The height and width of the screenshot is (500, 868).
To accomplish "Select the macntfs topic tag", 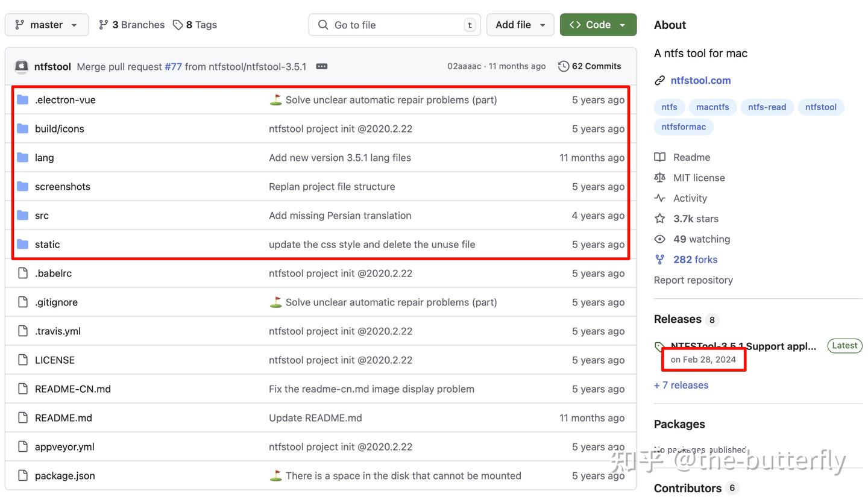I will [x=712, y=107].
